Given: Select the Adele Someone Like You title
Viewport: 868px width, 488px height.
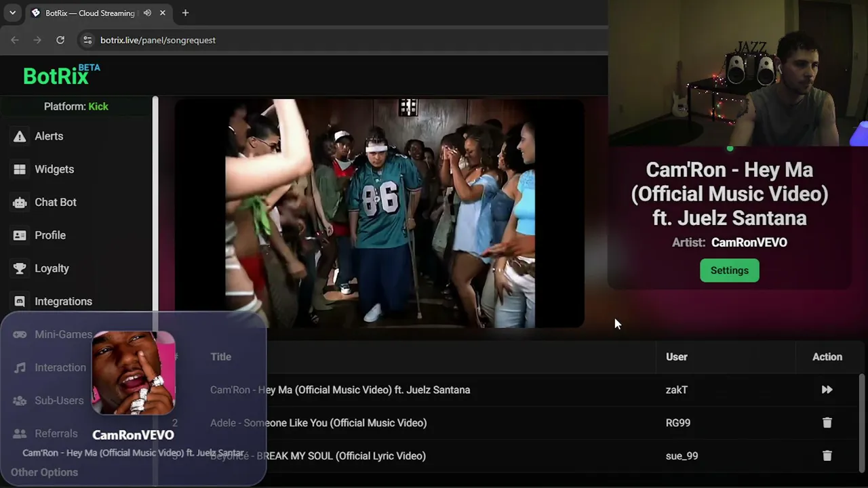Looking at the screenshot, I should click(x=318, y=423).
